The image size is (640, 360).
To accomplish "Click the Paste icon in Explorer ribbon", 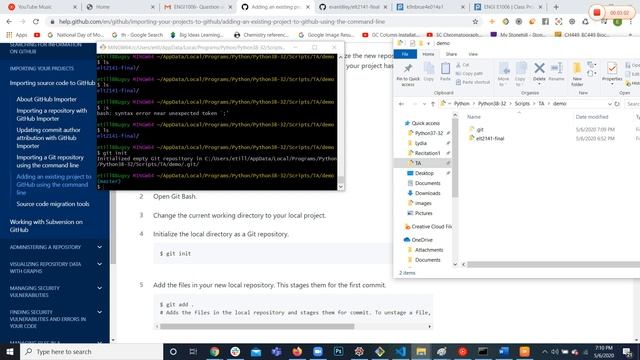I will [445, 71].
